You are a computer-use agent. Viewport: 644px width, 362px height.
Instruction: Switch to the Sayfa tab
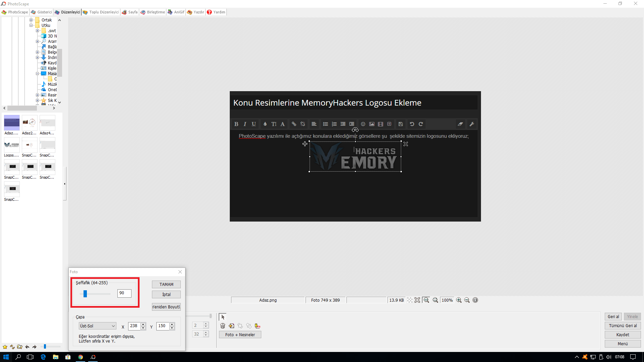pos(129,12)
